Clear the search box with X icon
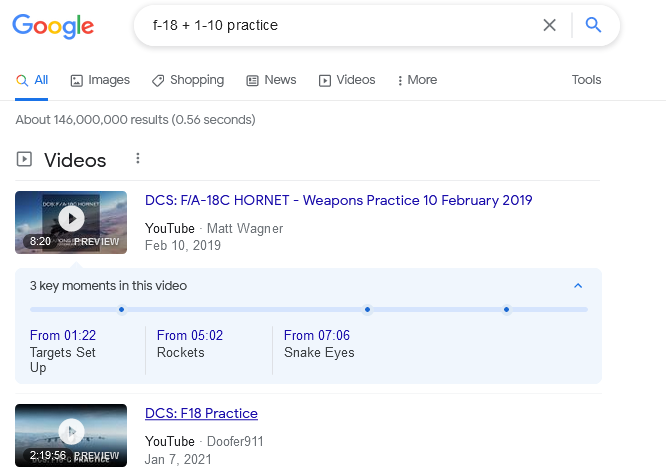The width and height of the screenshot is (666, 474). click(549, 26)
